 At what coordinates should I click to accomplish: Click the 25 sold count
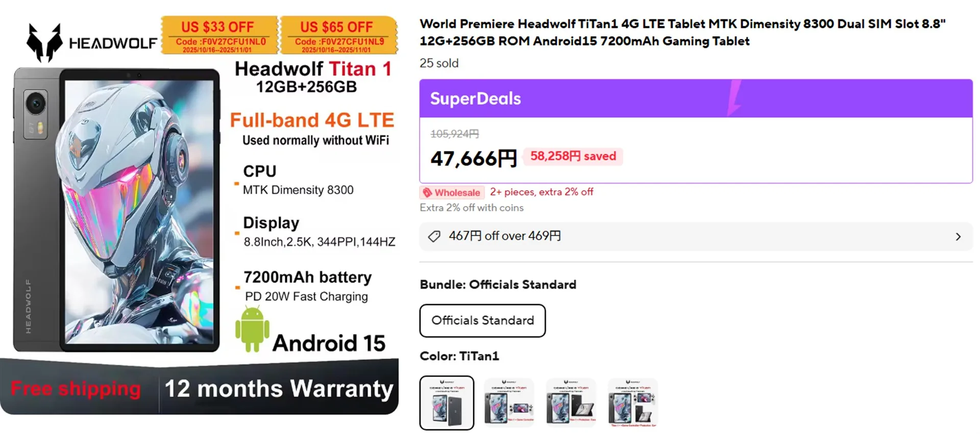tap(439, 63)
